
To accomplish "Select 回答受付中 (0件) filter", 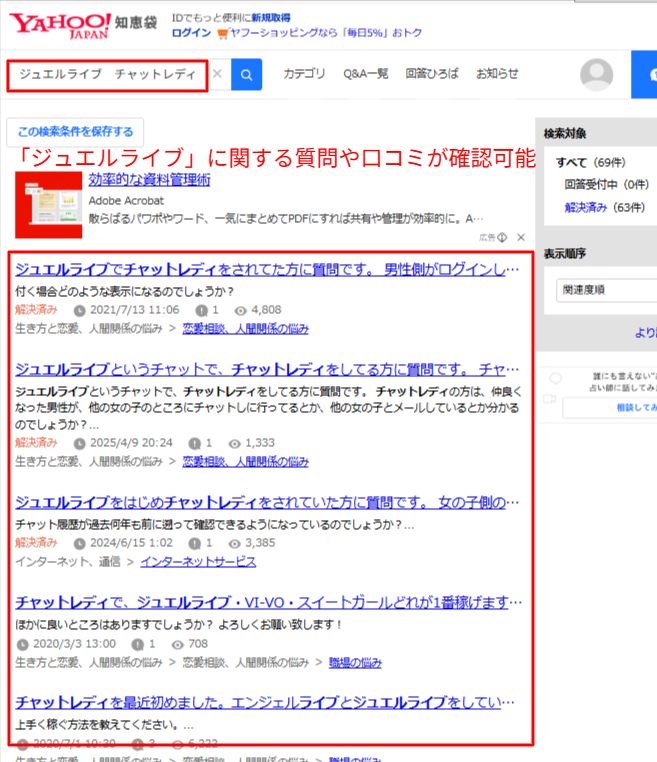I will pyautogui.click(x=606, y=185).
